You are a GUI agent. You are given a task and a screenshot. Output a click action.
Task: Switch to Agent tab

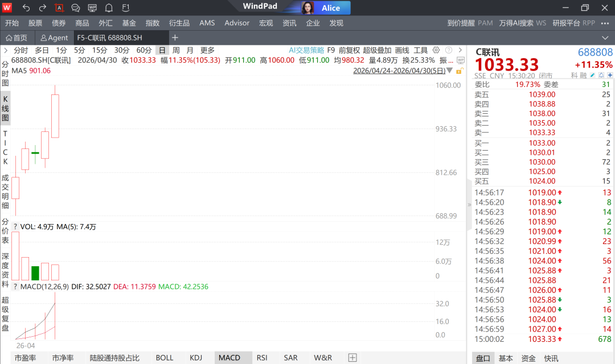pyautogui.click(x=55, y=38)
